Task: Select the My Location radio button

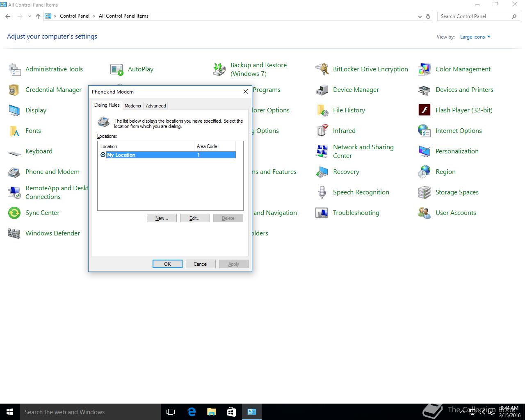Action: click(103, 155)
